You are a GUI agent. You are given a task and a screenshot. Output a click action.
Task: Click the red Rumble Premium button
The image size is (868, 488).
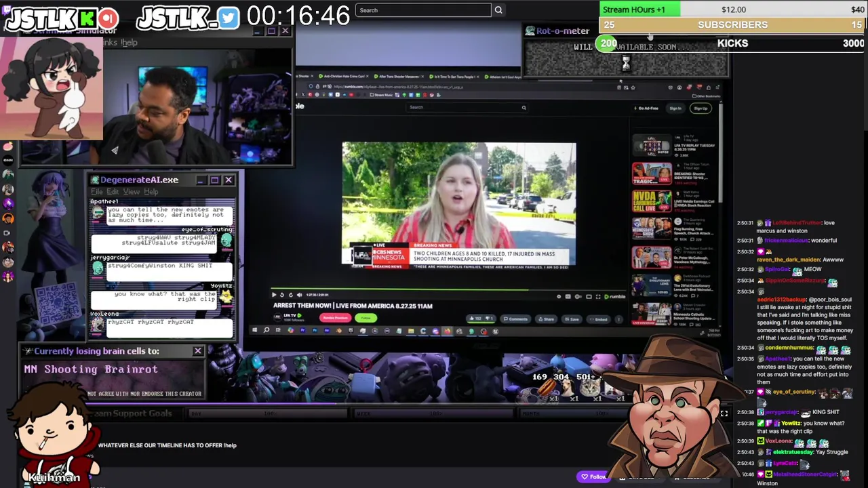pos(335,318)
